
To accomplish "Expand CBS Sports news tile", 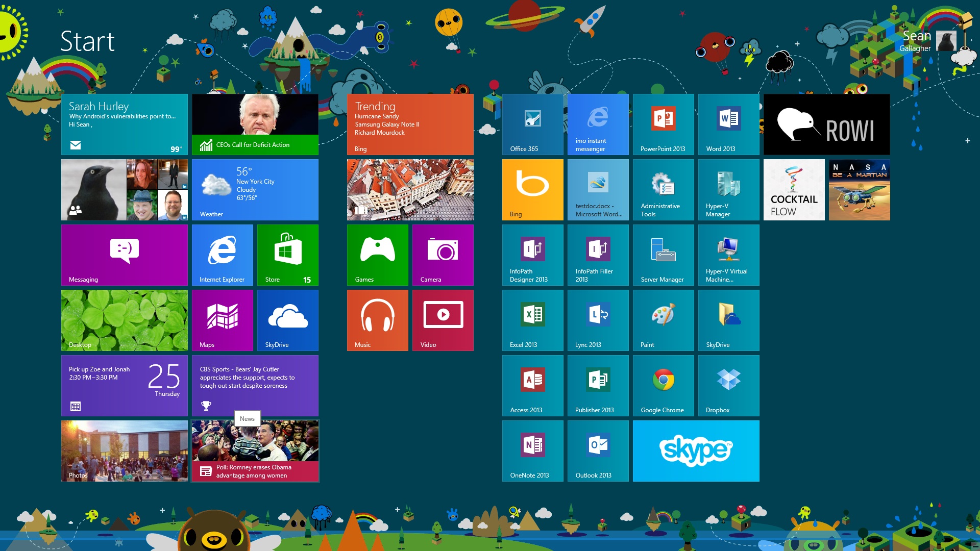I will coord(256,386).
